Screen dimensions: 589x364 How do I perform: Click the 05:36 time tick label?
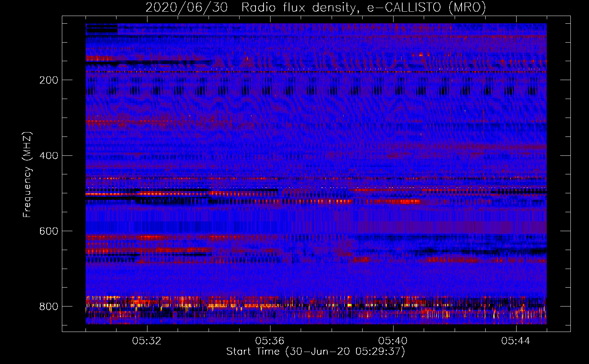pyautogui.click(x=270, y=341)
